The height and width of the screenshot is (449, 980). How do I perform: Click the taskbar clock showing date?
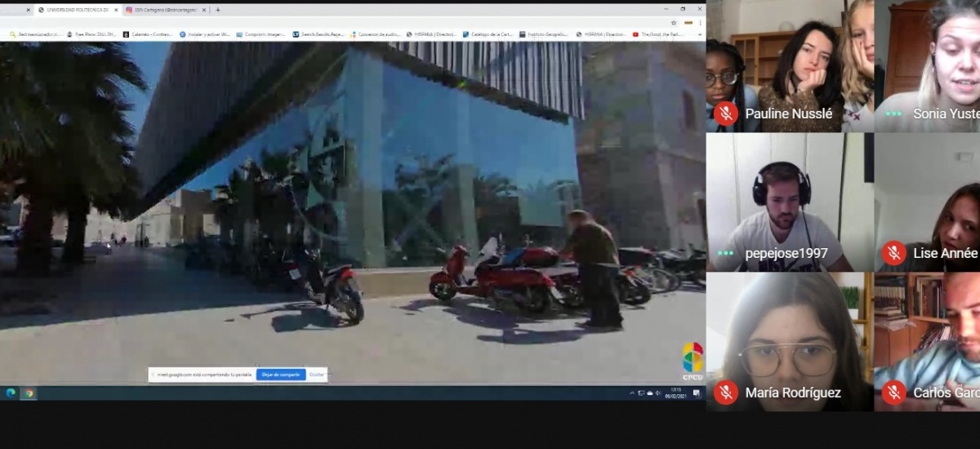coord(675,393)
